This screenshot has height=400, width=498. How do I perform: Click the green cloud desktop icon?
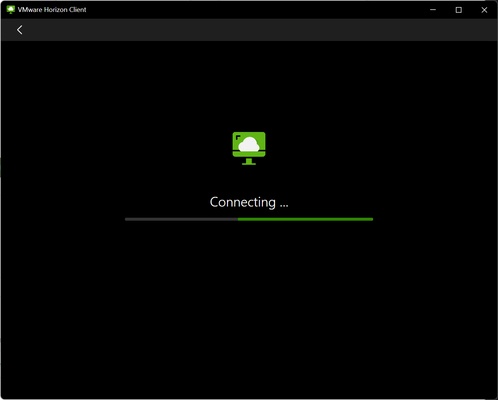[249, 148]
